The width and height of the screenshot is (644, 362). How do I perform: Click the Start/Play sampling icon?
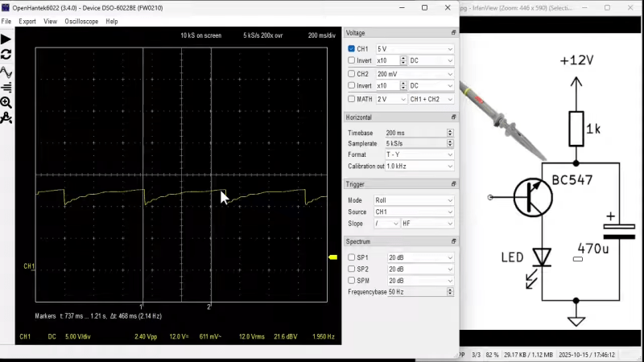(x=6, y=39)
